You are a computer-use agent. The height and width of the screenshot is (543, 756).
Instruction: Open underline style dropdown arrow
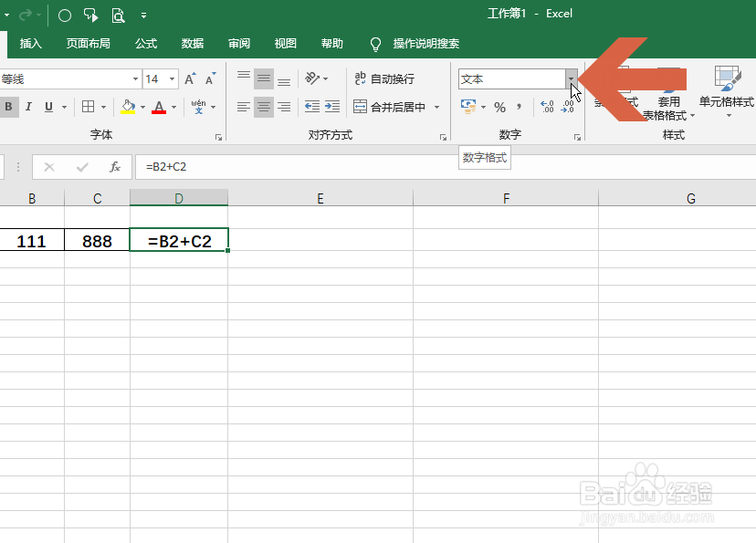[64, 107]
